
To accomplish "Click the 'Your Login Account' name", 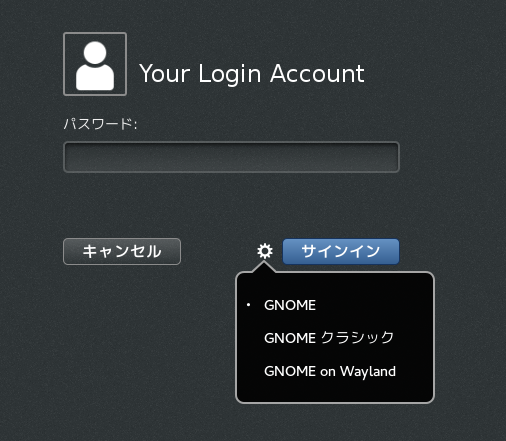I will click(x=252, y=74).
